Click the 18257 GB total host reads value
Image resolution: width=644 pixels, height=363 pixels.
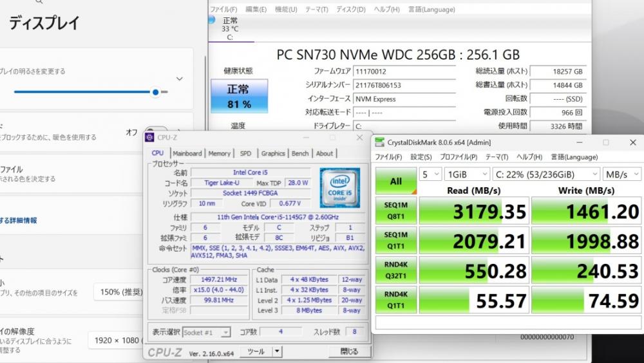(558, 71)
